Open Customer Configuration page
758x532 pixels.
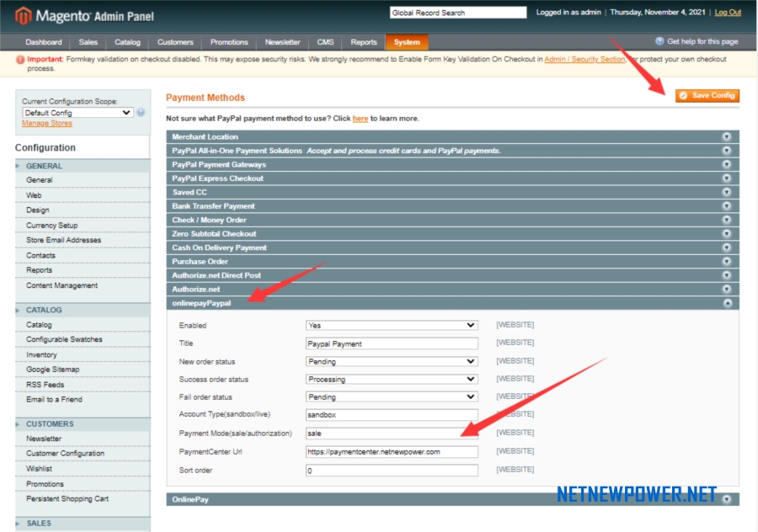pyautogui.click(x=65, y=453)
